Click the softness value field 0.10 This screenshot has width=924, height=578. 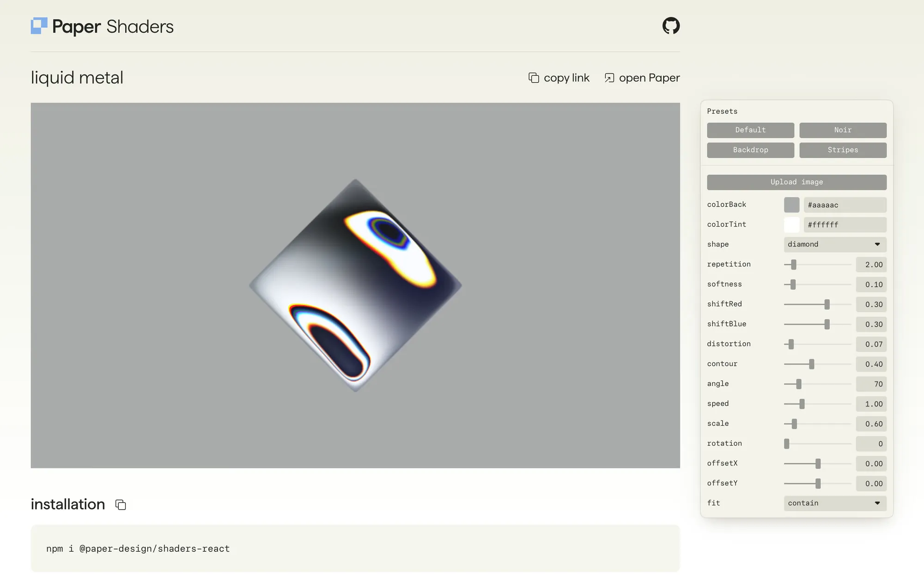(871, 284)
